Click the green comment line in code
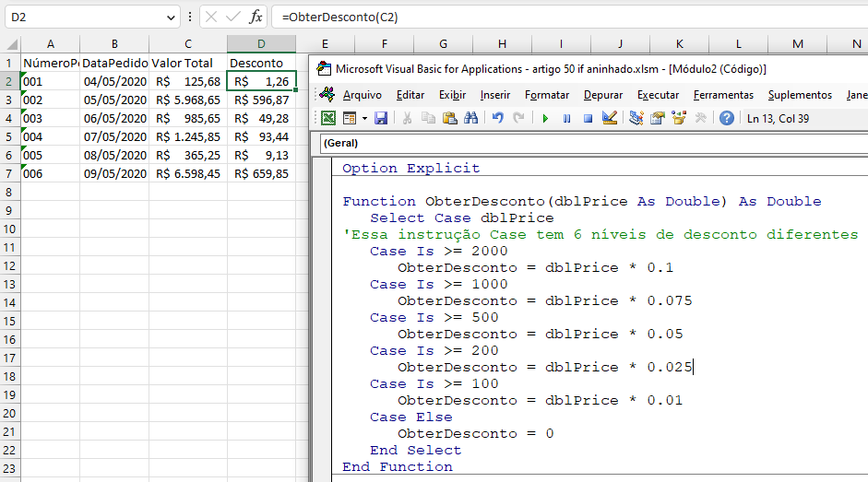The height and width of the screenshot is (482, 868). pyautogui.click(x=600, y=234)
